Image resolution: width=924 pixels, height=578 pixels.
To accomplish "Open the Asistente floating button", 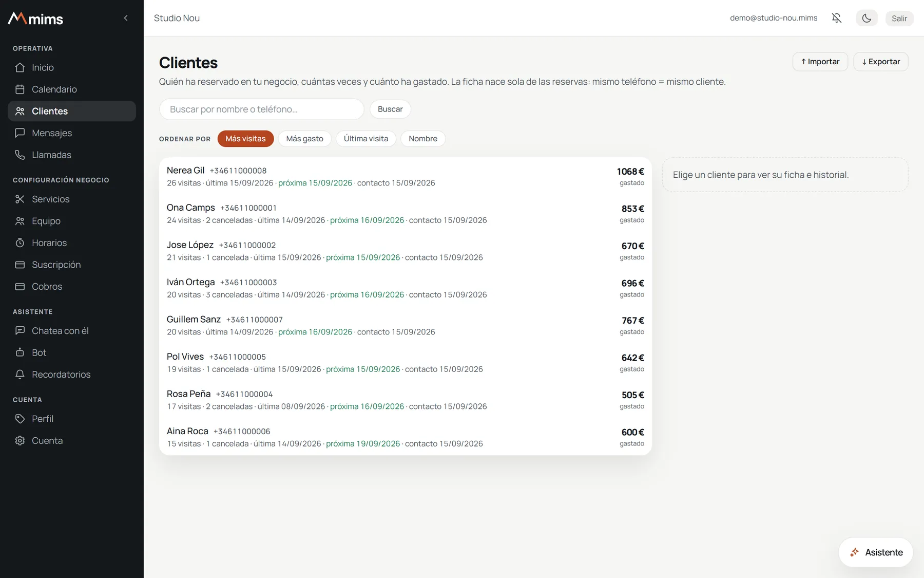I will (876, 552).
